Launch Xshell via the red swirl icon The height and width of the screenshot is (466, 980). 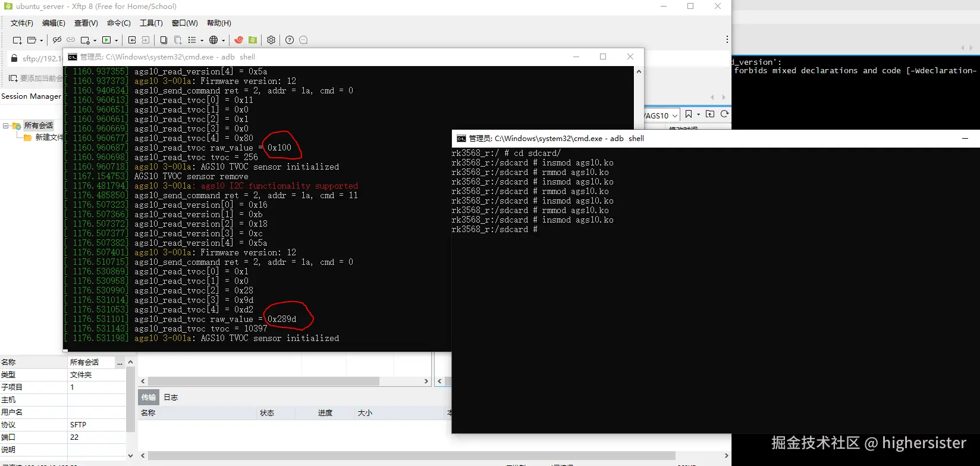point(239,40)
